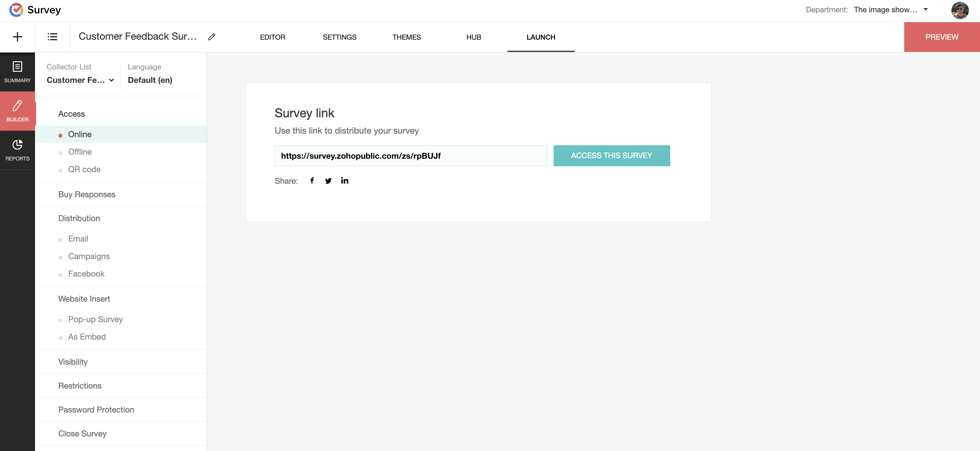
Task: Share survey via Facebook icon
Action: pos(312,180)
